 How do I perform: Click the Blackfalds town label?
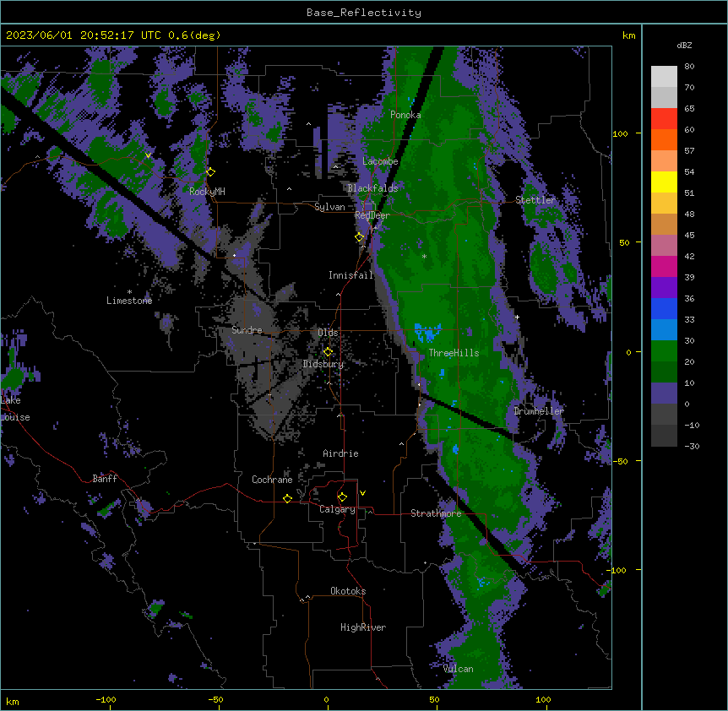pos(372,188)
